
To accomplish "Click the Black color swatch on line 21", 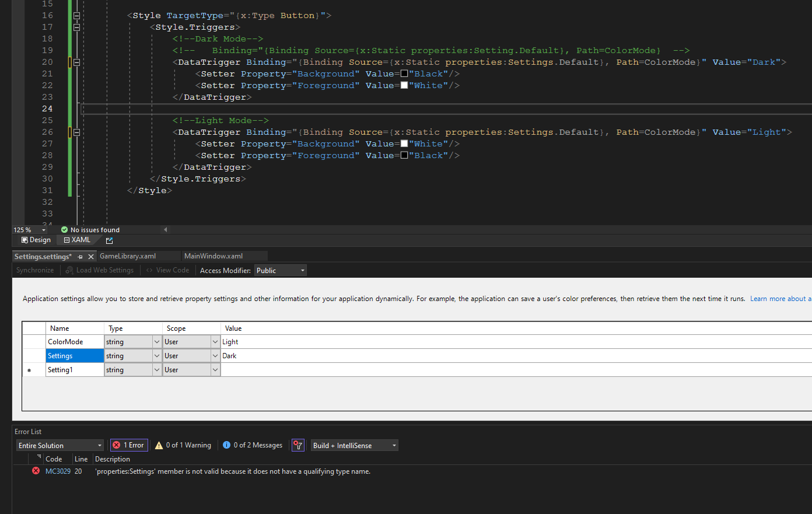I will coord(404,74).
